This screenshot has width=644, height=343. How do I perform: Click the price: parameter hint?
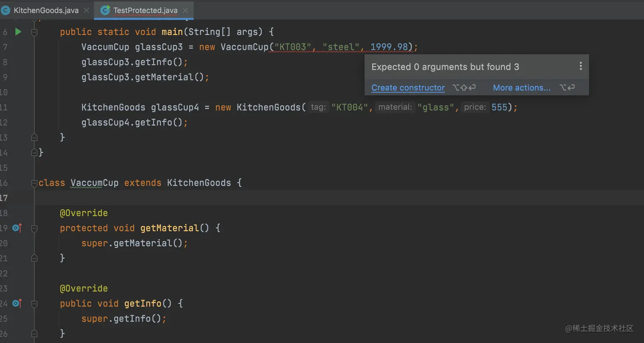(x=475, y=107)
